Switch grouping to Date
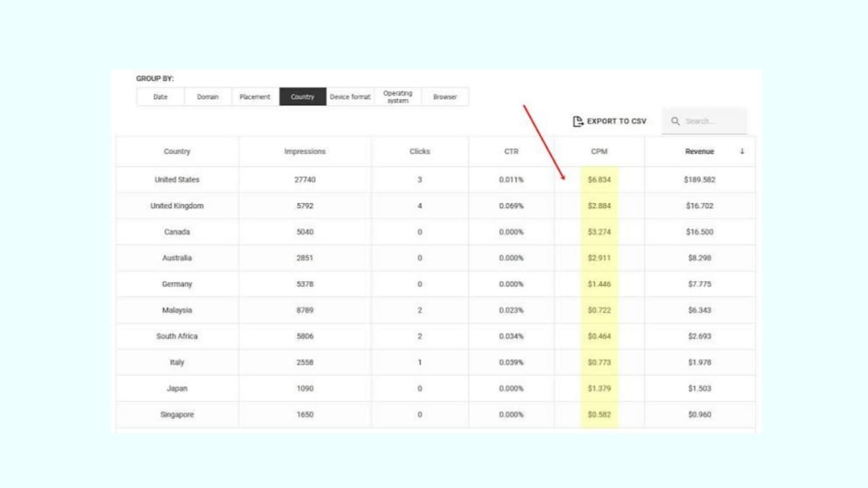 click(160, 96)
